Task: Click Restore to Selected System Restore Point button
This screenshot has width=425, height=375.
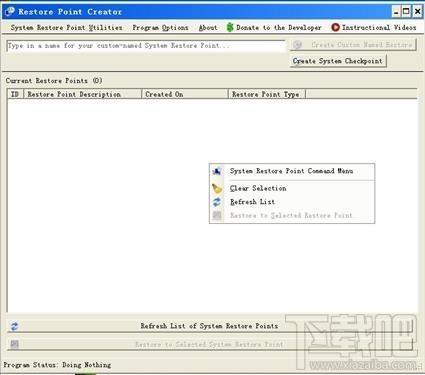Action: (x=209, y=344)
